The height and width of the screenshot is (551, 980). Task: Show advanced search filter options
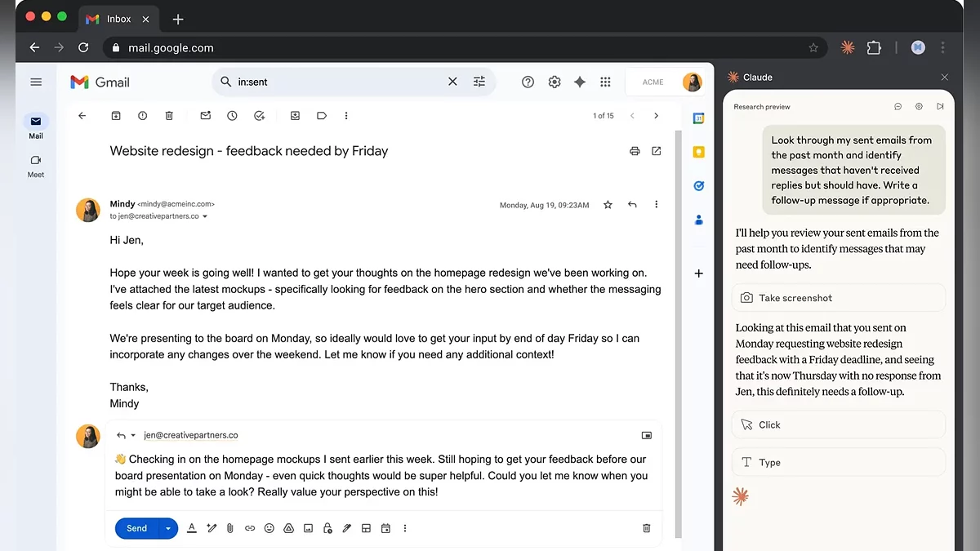pos(479,82)
